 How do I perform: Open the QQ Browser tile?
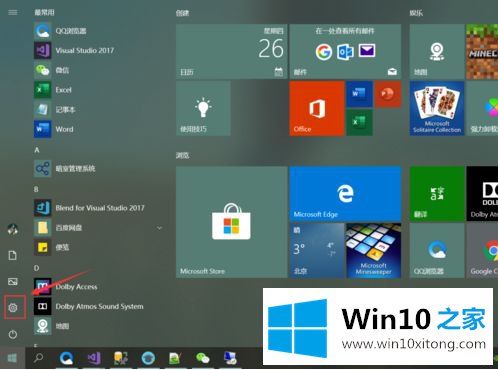coord(437,250)
